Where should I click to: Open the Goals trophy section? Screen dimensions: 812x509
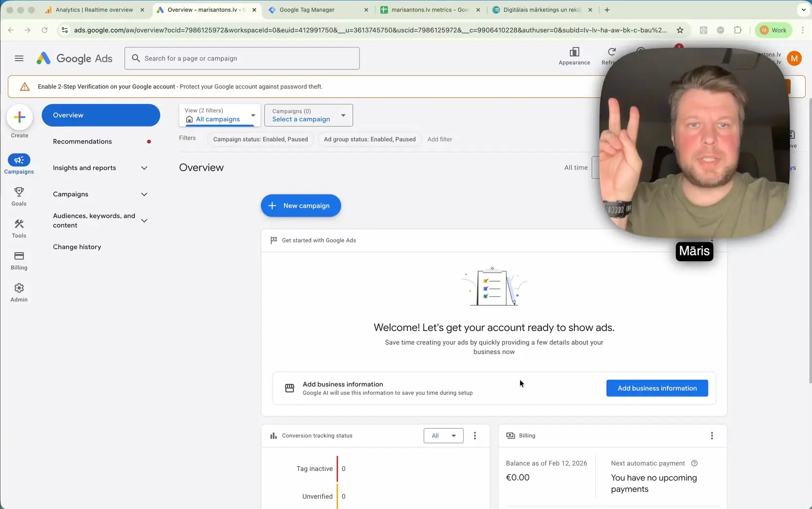click(19, 196)
